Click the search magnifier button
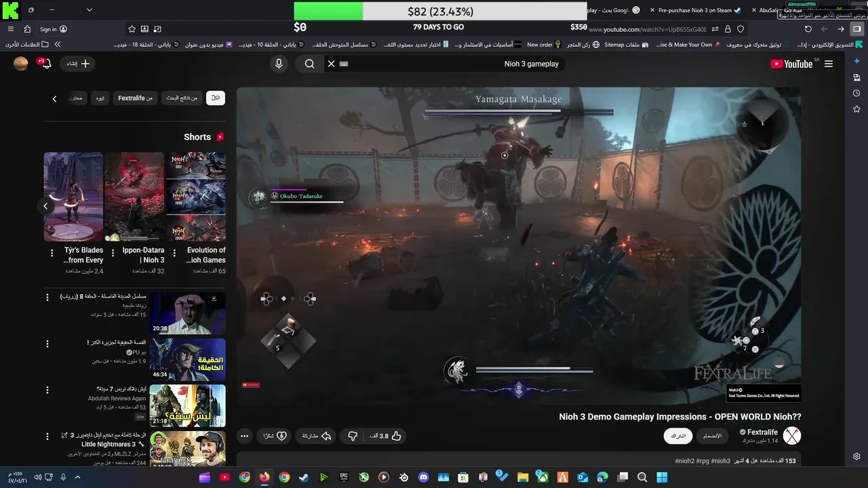Image resolution: width=868 pixels, height=488 pixels. [309, 64]
